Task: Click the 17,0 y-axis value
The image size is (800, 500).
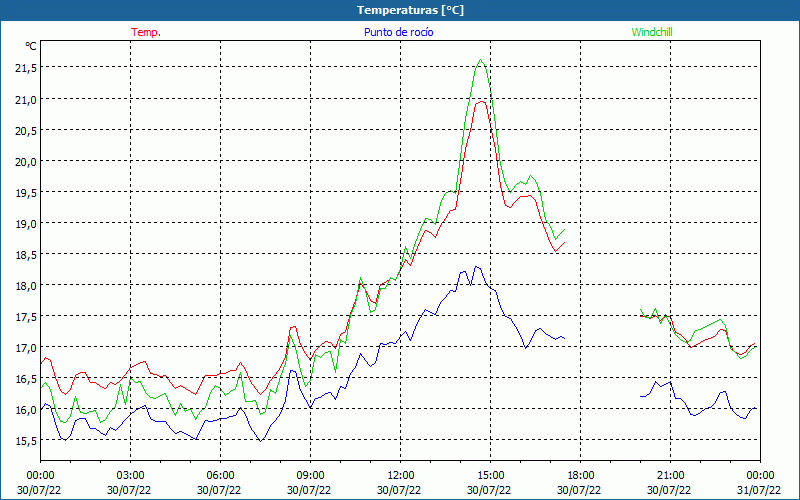Action: pos(25,348)
